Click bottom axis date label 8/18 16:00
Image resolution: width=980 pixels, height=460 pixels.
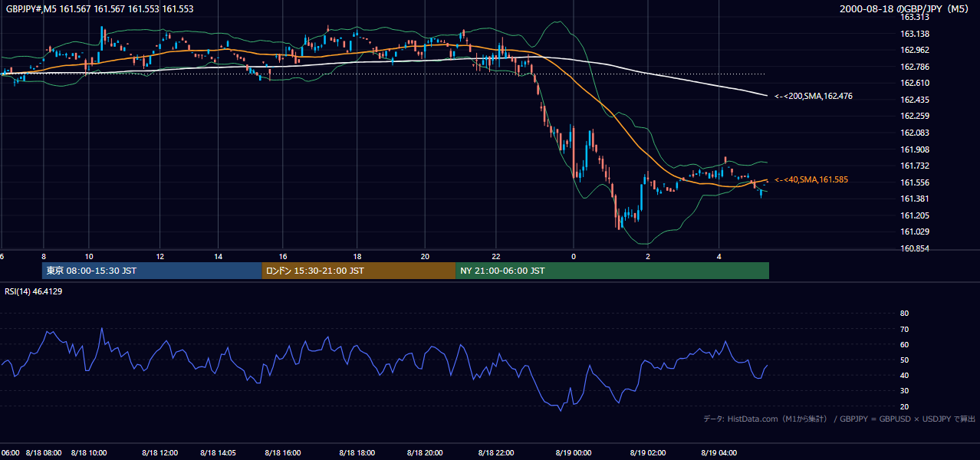coord(283,453)
